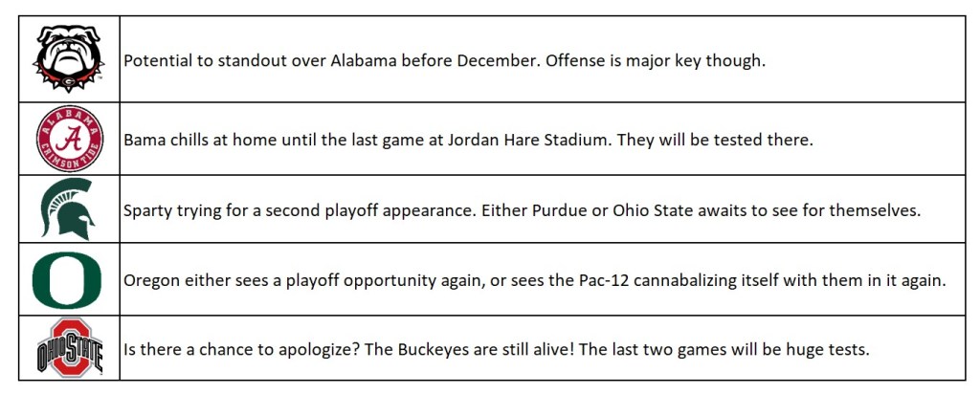Click the Georgia Bulldogs logo

pyautogui.click(x=68, y=59)
